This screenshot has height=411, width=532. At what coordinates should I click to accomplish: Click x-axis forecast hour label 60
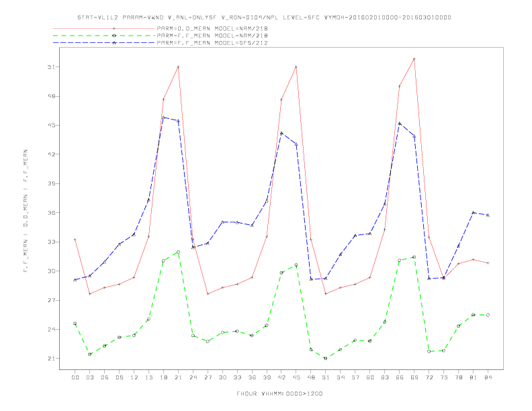click(370, 377)
